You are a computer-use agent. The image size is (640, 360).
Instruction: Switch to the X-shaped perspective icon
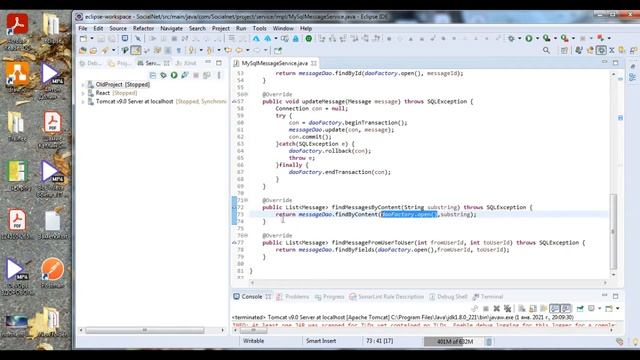tap(611, 50)
